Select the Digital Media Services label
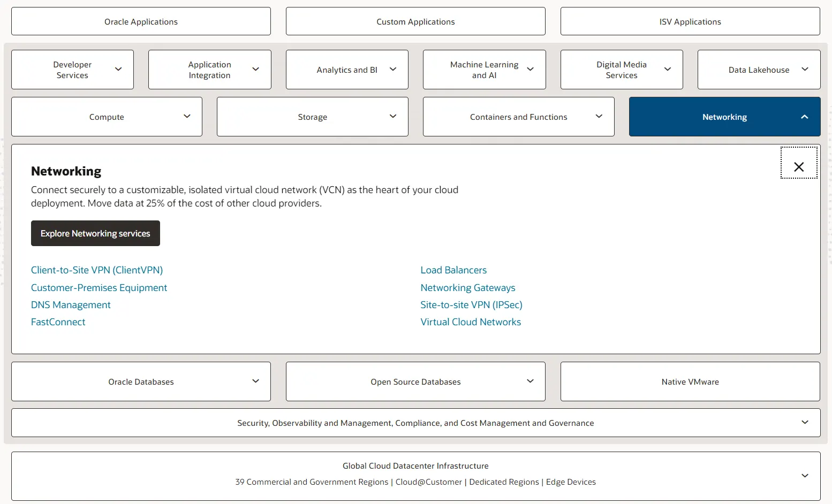Screen dimensions: 832x504 (x=622, y=70)
